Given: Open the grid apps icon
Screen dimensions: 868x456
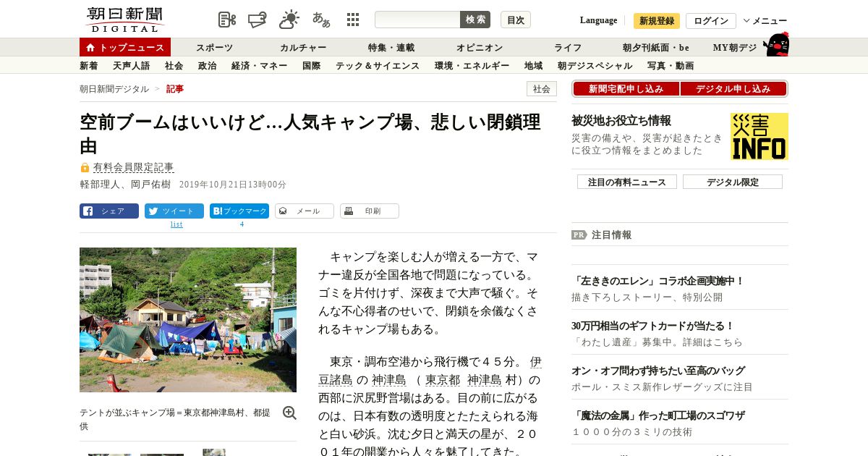Looking at the screenshot, I should tap(353, 20).
